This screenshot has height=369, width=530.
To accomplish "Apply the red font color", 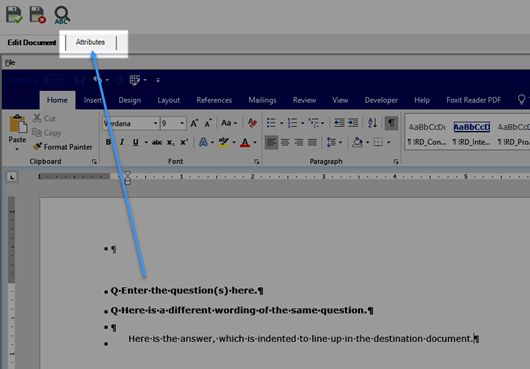I will click(245, 142).
